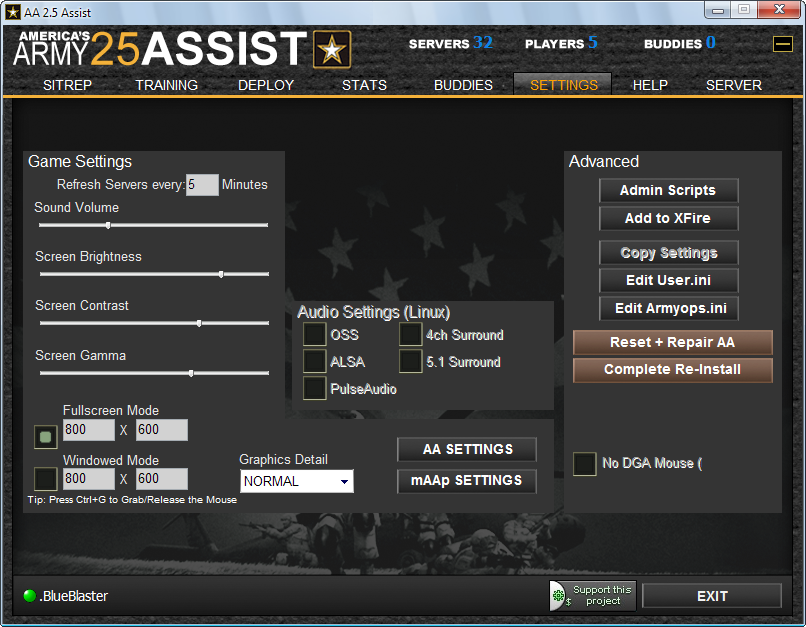The height and width of the screenshot is (627, 806).
Task: Click the Sound Volume slider
Action: click(152, 225)
